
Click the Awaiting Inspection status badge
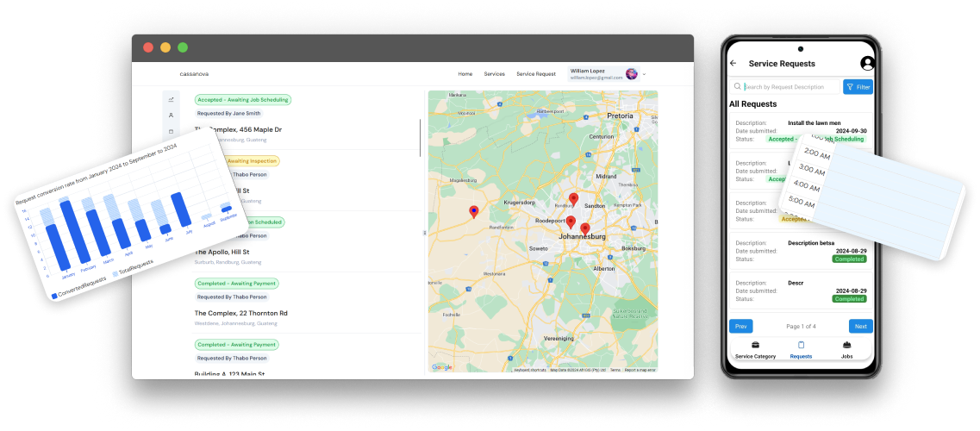253,160
